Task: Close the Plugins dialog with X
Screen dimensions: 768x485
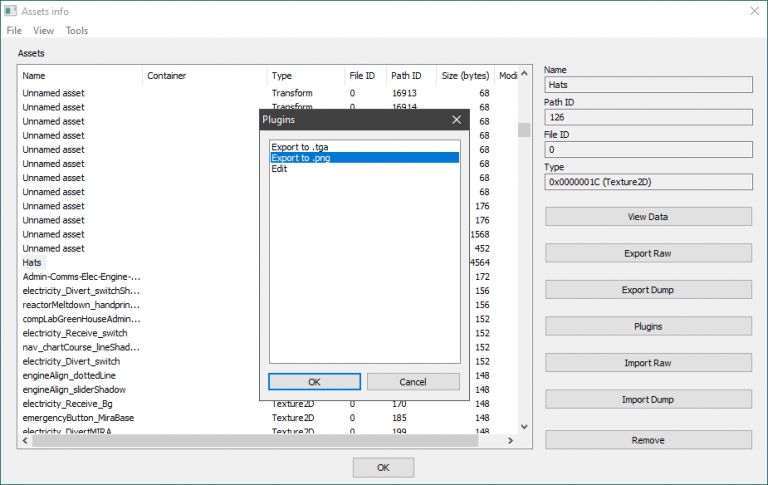Action: point(457,120)
